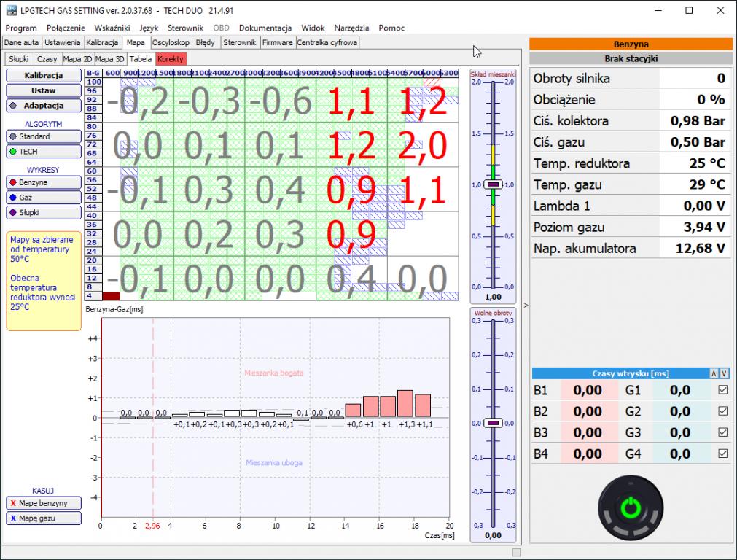Toggle the B3 G3 injector checkbox
Viewport: 737px width, 560px height.
[722, 432]
